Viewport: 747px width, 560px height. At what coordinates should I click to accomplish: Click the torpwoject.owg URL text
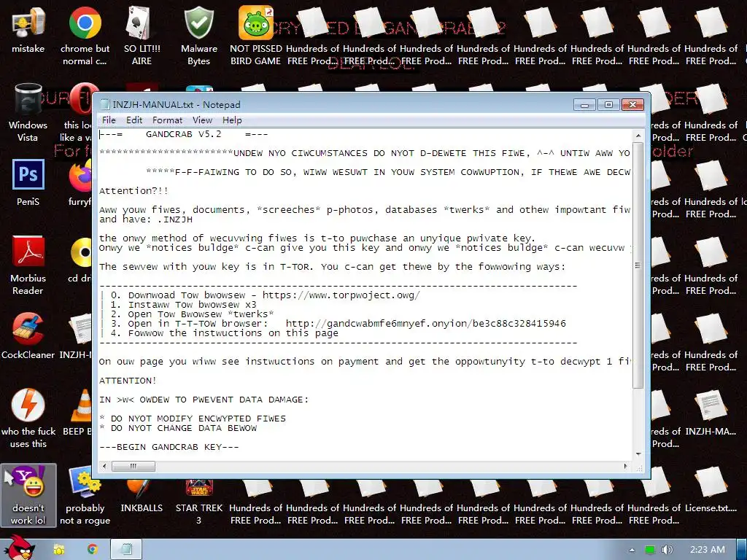tap(341, 295)
